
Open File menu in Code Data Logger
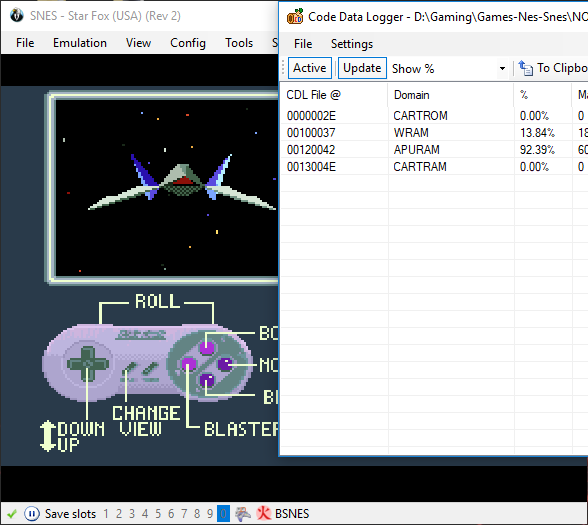click(303, 44)
